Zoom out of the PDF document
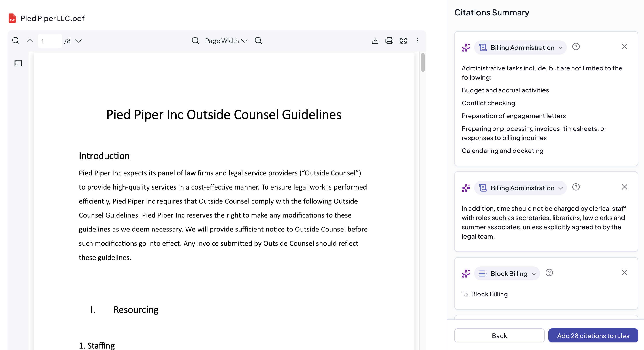The width and height of the screenshot is (644, 350). [195, 41]
